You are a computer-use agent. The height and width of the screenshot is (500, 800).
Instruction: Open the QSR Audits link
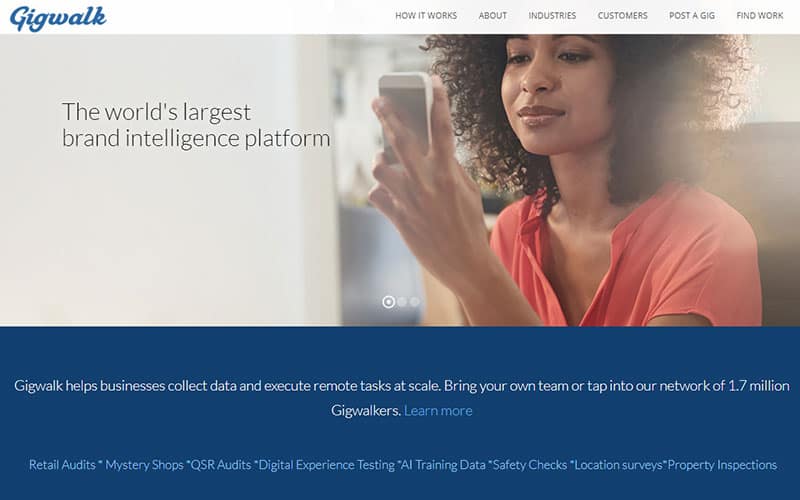pos(221,465)
